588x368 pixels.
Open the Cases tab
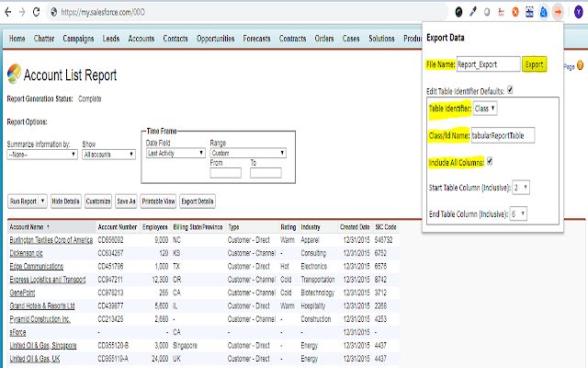point(351,39)
